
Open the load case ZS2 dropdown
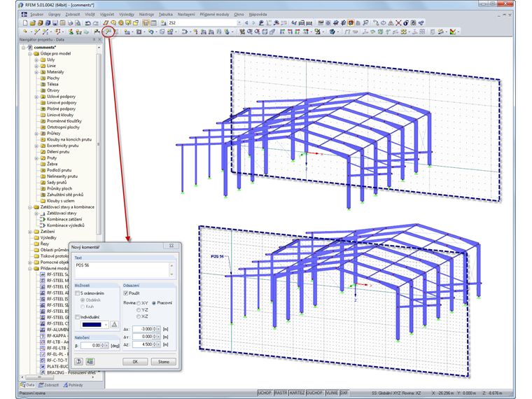click(239, 22)
